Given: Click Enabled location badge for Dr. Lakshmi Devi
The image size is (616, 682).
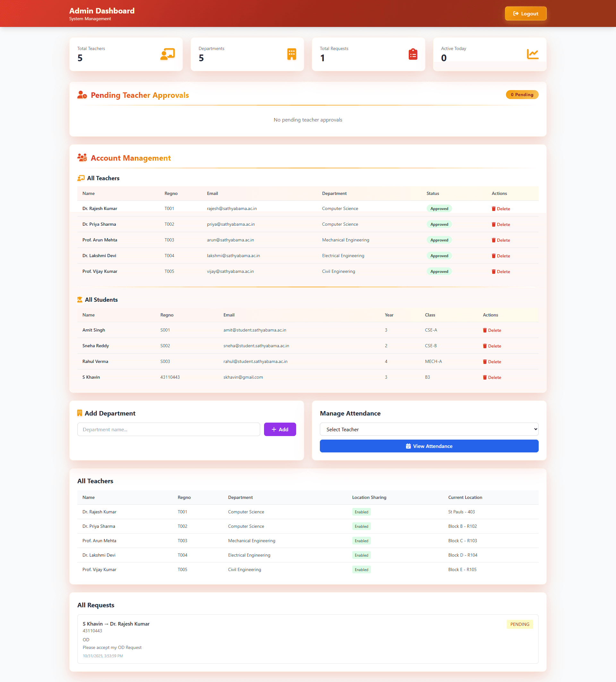Looking at the screenshot, I should click(361, 555).
